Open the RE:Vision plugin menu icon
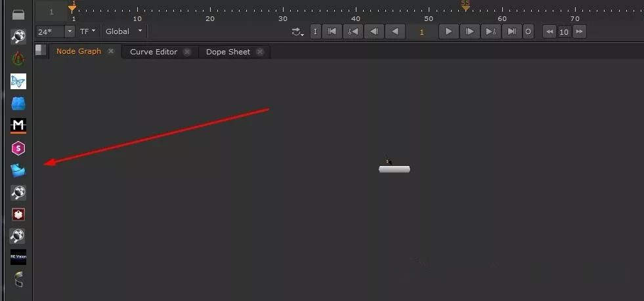The width and height of the screenshot is (644, 301). pyautogui.click(x=18, y=257)
